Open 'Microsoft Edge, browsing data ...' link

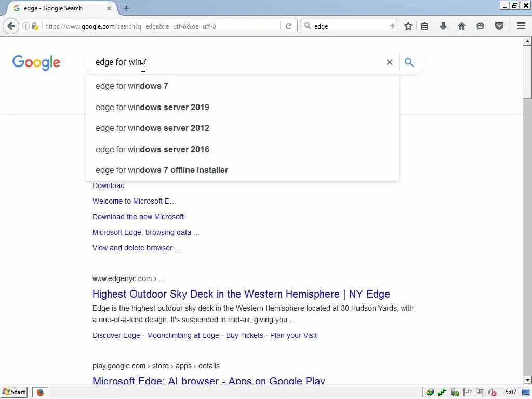146,232
